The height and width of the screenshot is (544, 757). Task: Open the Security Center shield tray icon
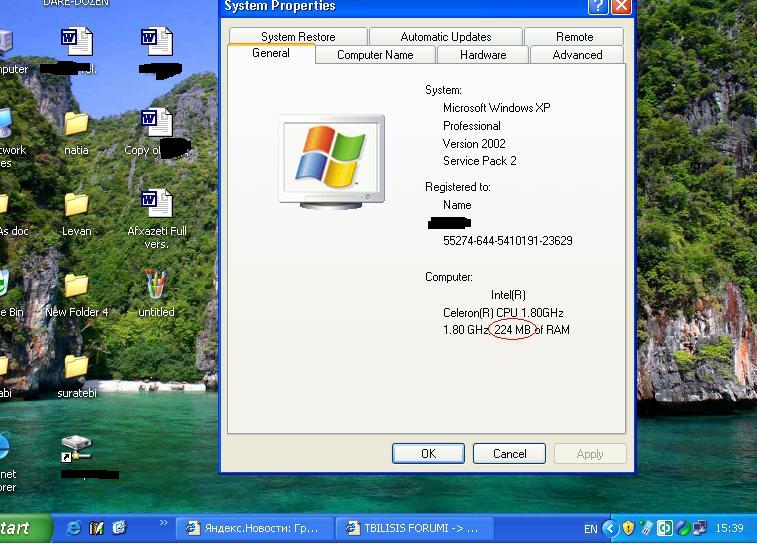pos(628,528)
